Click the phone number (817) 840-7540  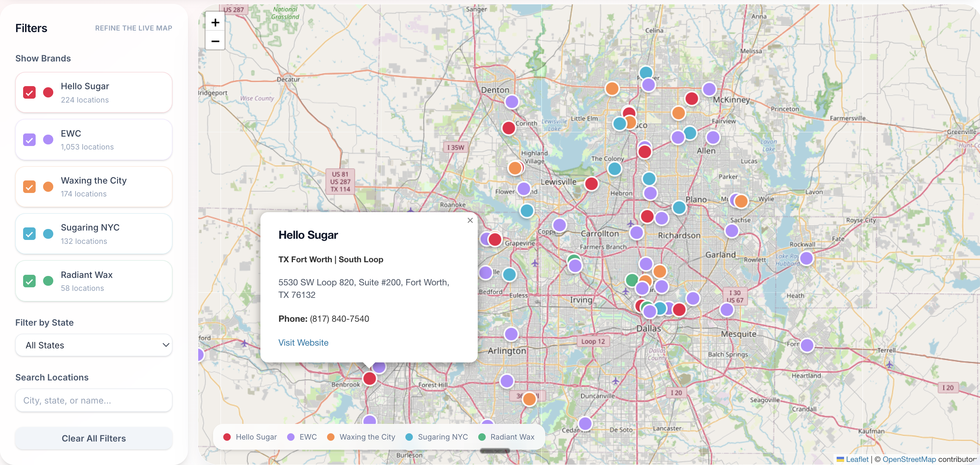tap(339, 319)
